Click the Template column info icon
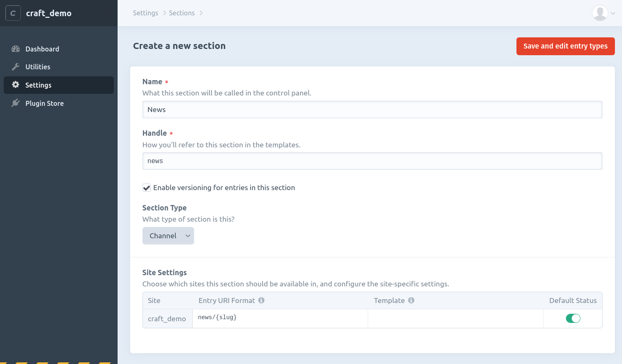622x364 pixels. coord(411,300)
